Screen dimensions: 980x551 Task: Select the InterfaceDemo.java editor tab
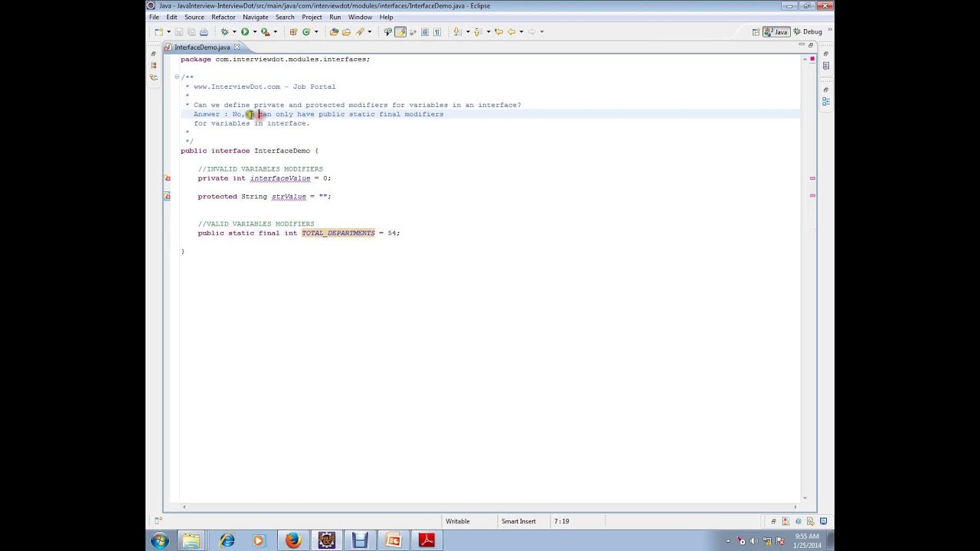[202, 47]
